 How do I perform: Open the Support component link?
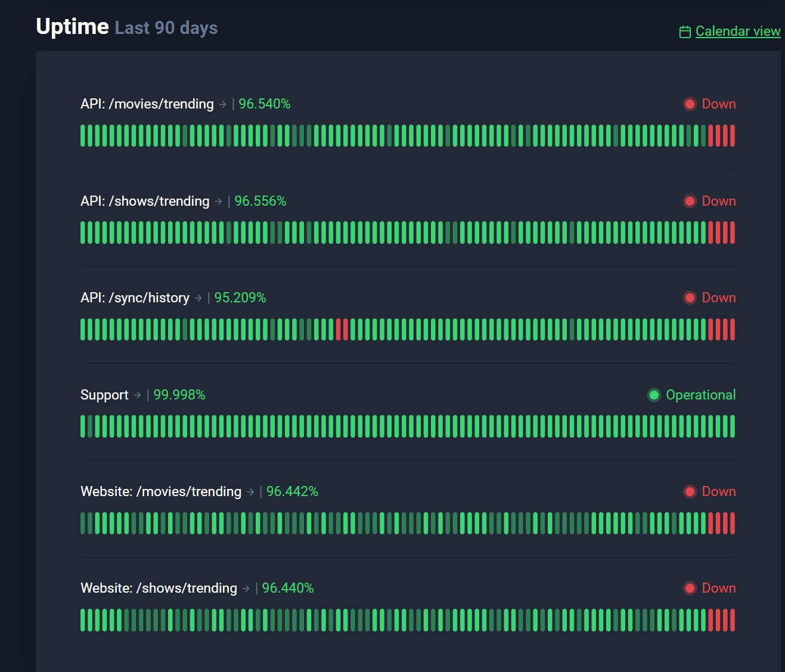[104, 395]
